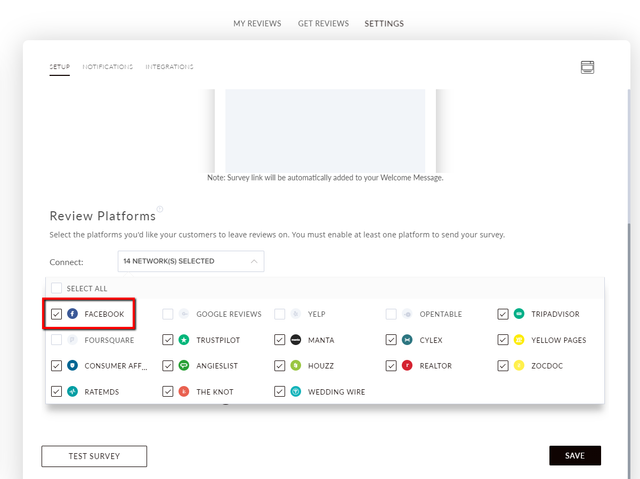640x479 pixels.
Task: Click the TripAdvisor logo icon
Action: (519, 314)
